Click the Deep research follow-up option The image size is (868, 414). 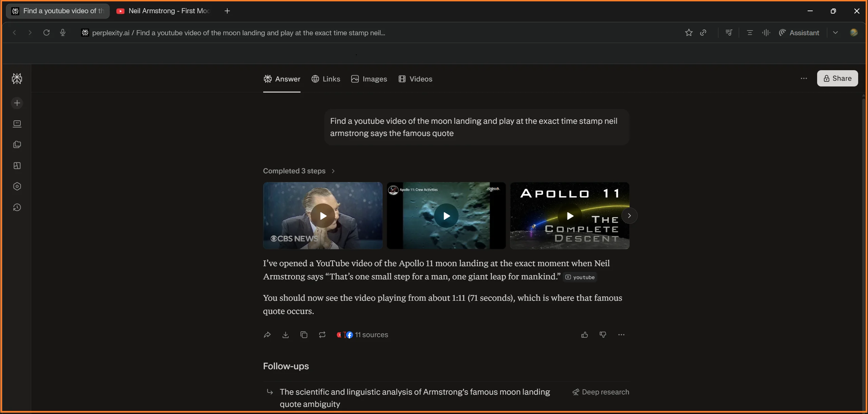coord(600,392)
